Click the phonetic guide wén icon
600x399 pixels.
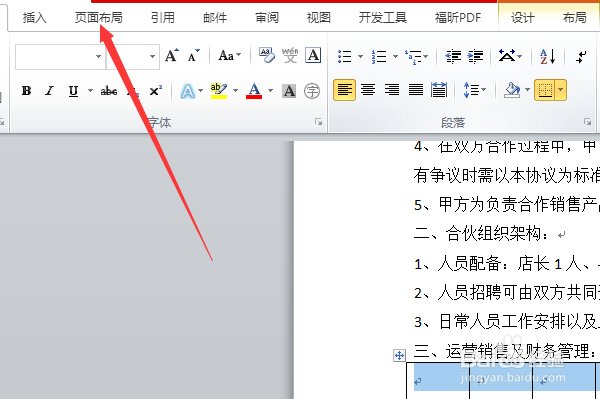click(290, 55)
